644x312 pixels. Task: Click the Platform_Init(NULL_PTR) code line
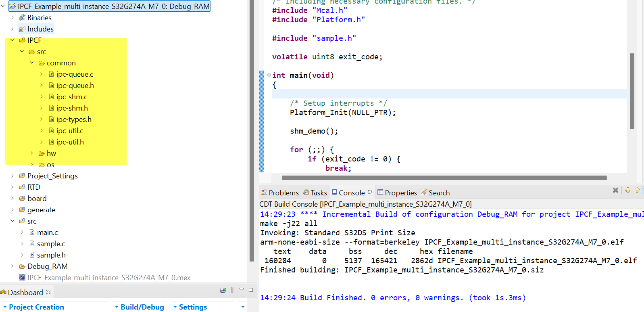pyautogui.click(x=343, y=113)
